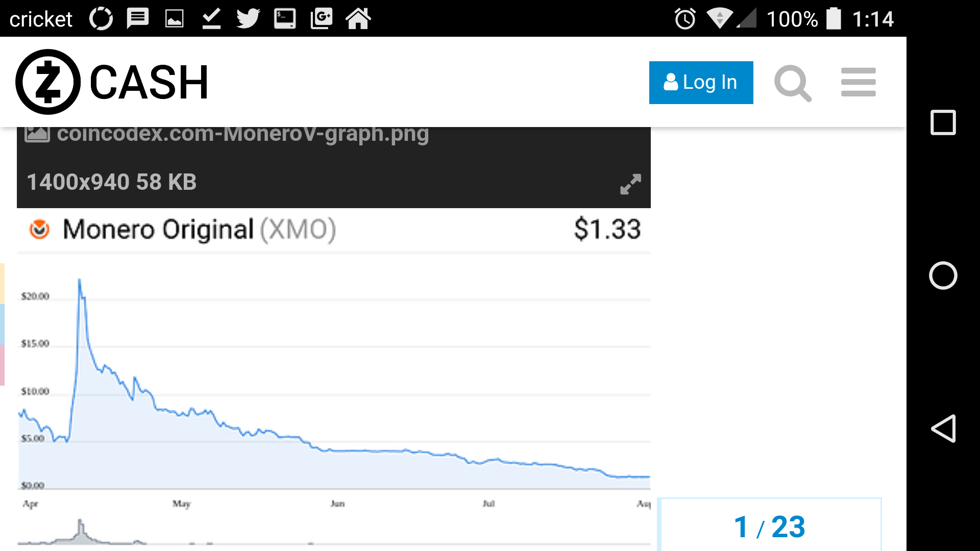Screen dimensions: 980x551
Task: Expand the image with the arrows icon
Action: pos(630,184)
